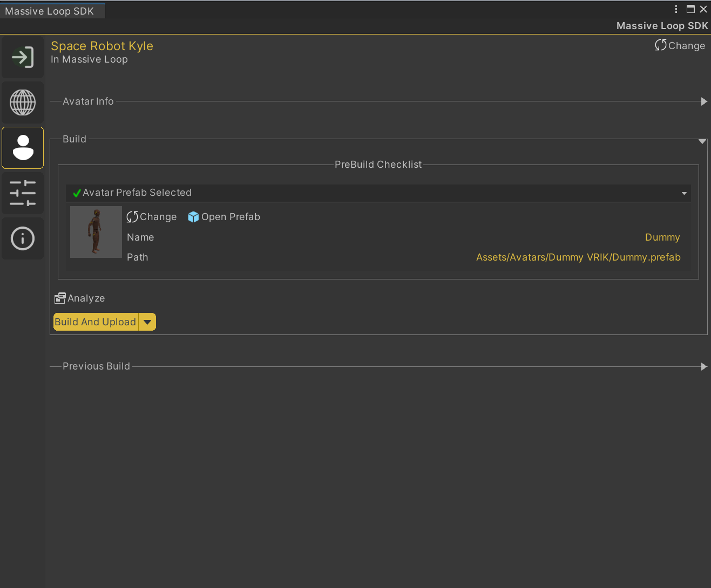Open the sliders settings sidebar icon
The height and width of the screenshot is (588, 711).
pos(23,193)
